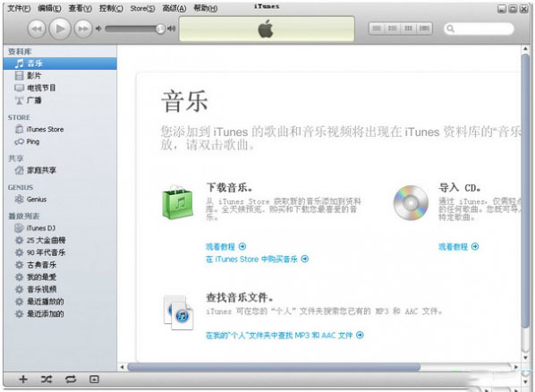Click the horizontal scrollbar left arrow

[x=122, y=367]
